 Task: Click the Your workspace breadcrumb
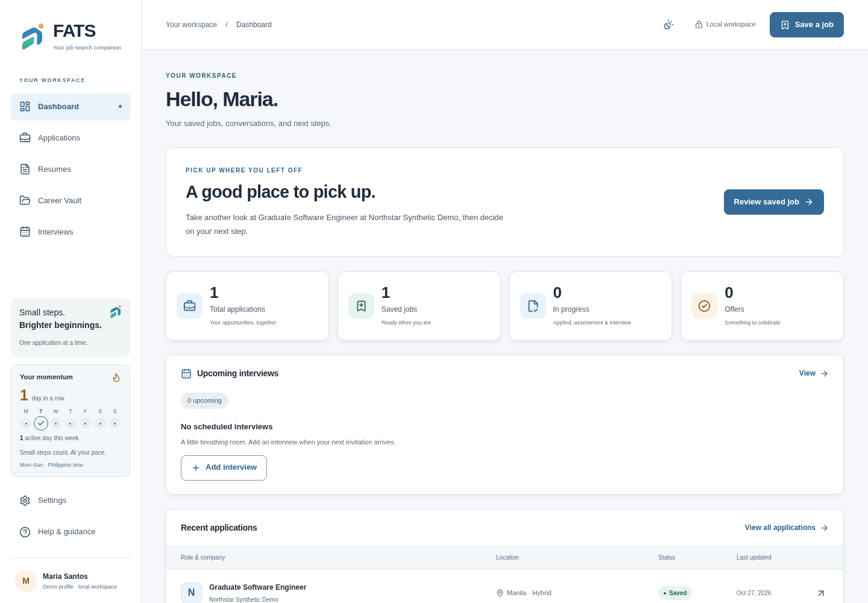pyautogui.click(x=191, y=25)
